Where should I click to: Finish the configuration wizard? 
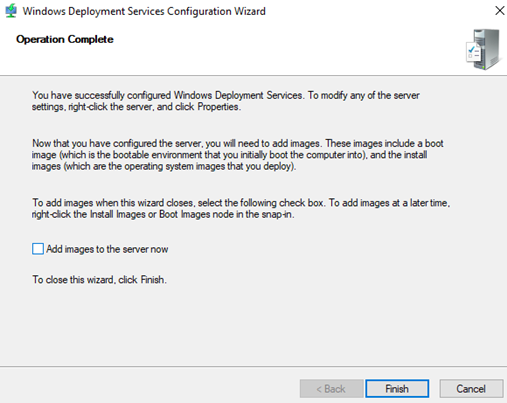tap(397, 389)
